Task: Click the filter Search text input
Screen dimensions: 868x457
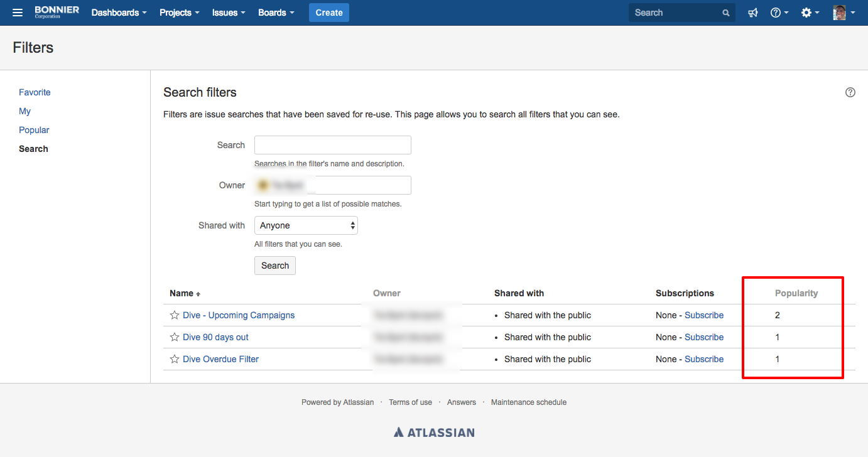Action: coord(333,145)
